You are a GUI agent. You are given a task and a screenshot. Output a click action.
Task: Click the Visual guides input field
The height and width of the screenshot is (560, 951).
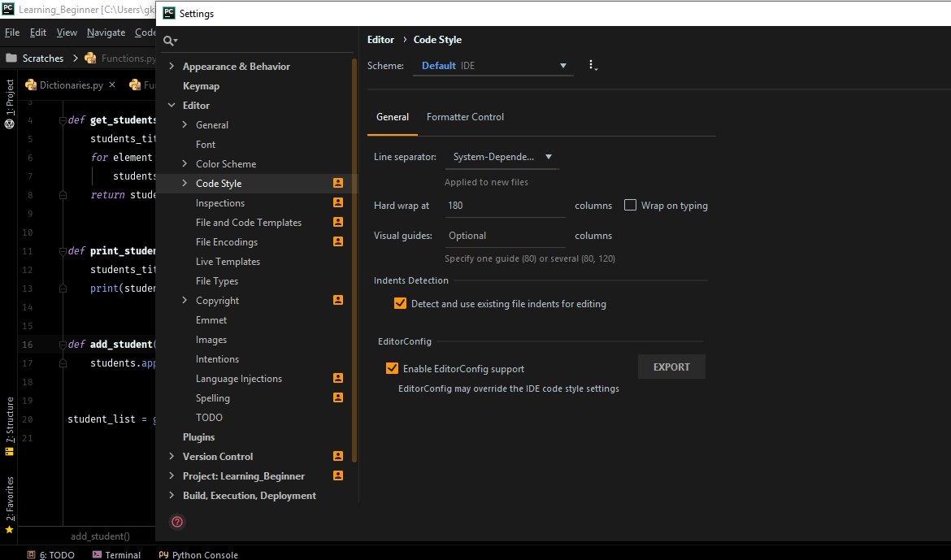[x=504, y=236]
